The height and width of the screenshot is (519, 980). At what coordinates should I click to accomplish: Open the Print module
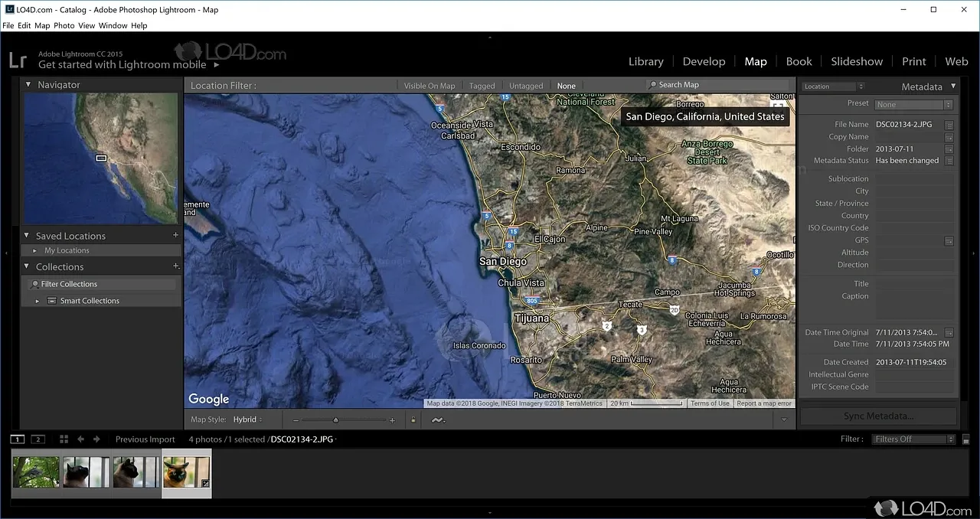point(914,61)
